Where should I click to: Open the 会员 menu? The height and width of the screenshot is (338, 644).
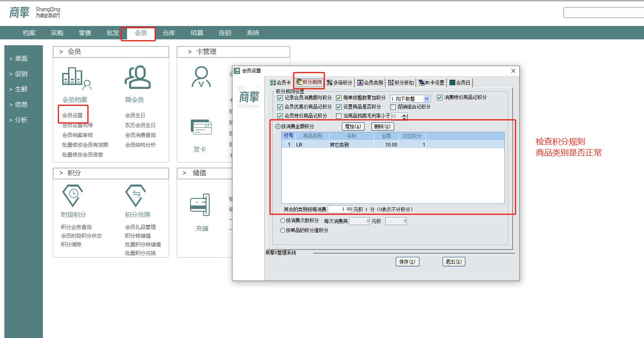point(141,33)
